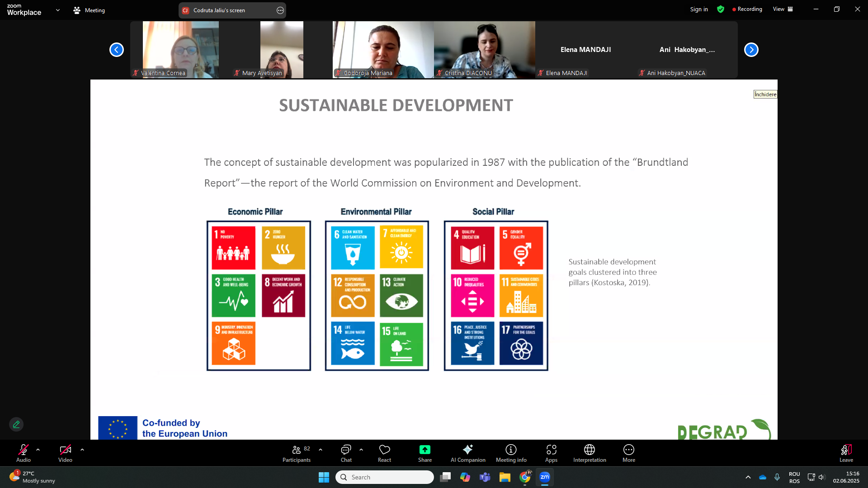Unmute the microphone with Audio button
The width and height of the screenshot is (868, 488).
[24, 453]
